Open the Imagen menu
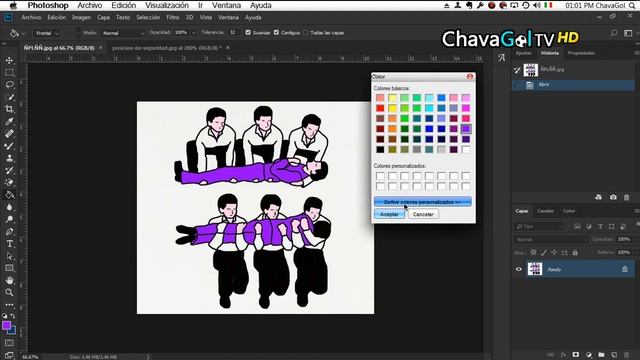Image resolution: width=640 pixels, height=360 pixels. click(81, 18)
